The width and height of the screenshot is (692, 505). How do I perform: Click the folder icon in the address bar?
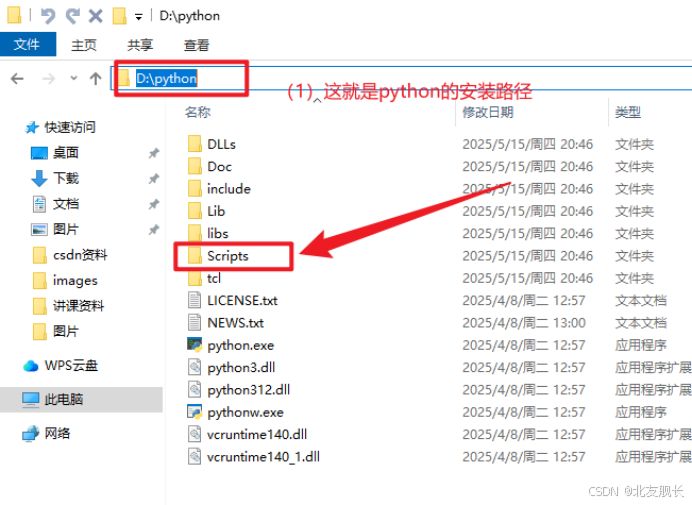coord(124,78)
